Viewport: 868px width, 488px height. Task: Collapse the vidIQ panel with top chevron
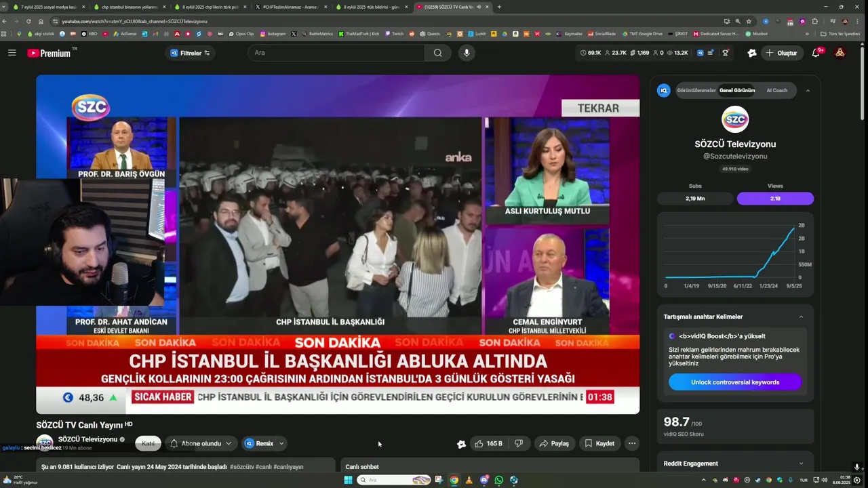pyautogui.click(x=808, y=90)
